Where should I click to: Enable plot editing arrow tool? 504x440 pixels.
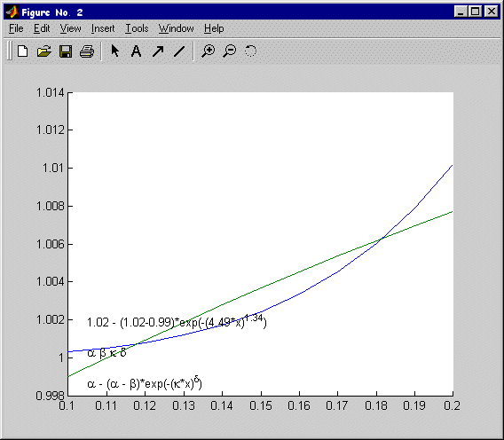[x=114, y=51]
